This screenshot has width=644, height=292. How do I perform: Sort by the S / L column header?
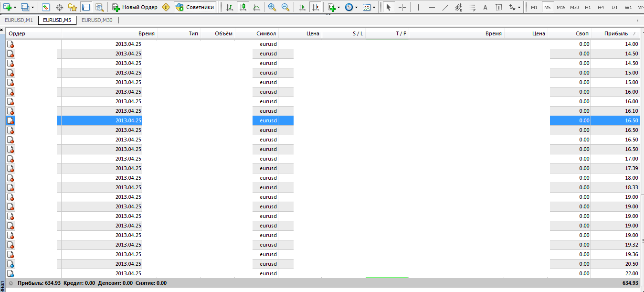[x=344, y=33]
